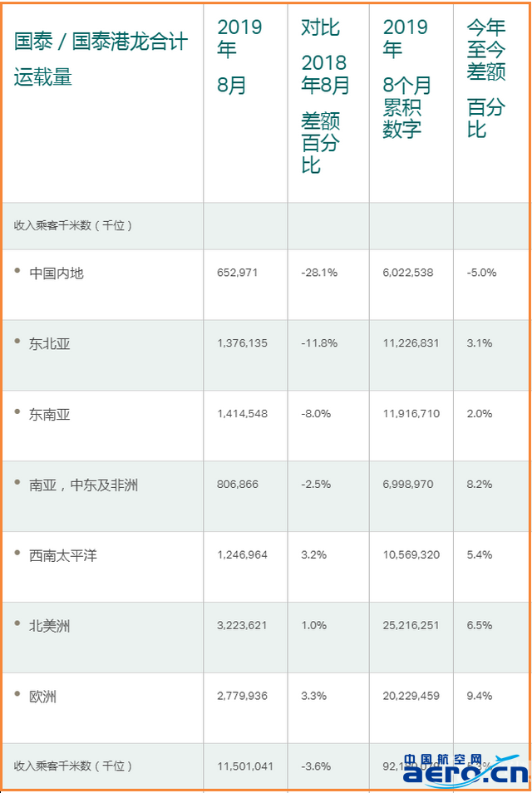532x793 pixels.
Task: Select the 北美洲 row label
Action: (x=50, y=627)
